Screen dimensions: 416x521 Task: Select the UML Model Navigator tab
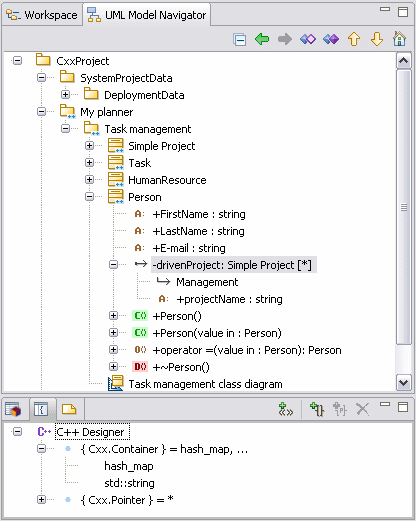(x=147, y=15)
